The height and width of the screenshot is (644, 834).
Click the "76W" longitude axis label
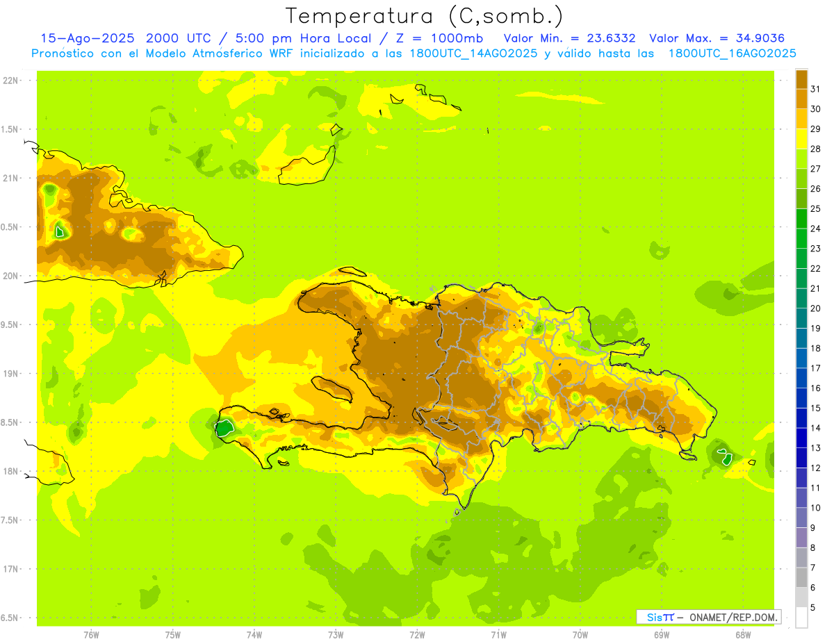click(91, 634)
